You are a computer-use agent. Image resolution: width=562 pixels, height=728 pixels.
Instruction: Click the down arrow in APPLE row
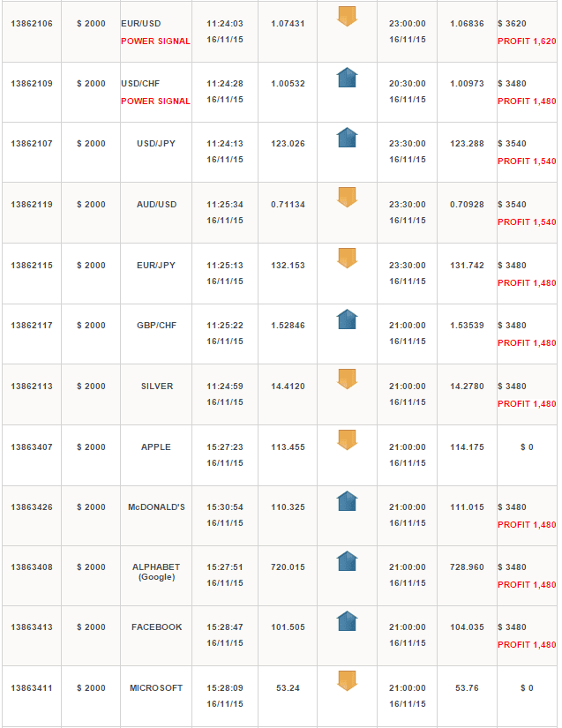pos(347,440)
